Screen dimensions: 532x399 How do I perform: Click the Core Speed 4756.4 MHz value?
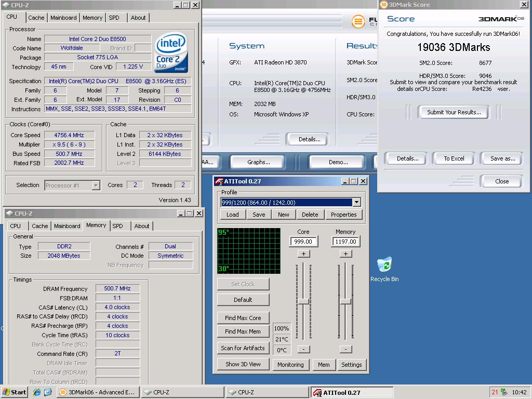[69, 135]
